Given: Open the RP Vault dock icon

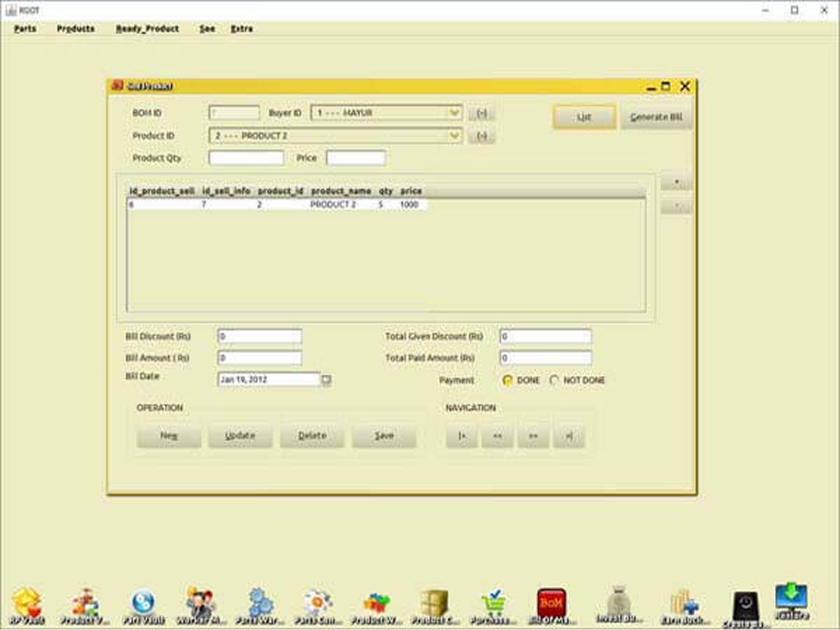Looking at the screenshot, I should pos(26,607).
